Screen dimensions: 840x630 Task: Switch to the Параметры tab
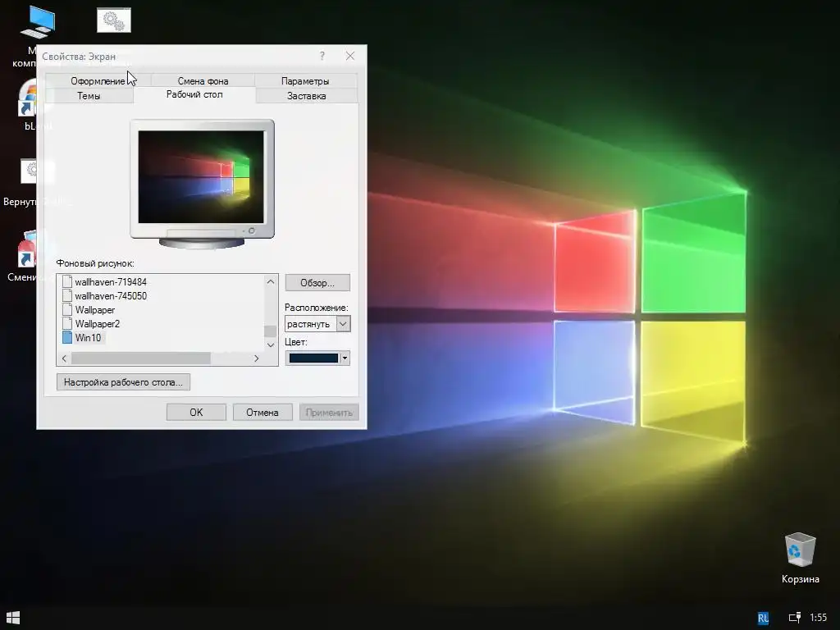(x=305, y=81)
